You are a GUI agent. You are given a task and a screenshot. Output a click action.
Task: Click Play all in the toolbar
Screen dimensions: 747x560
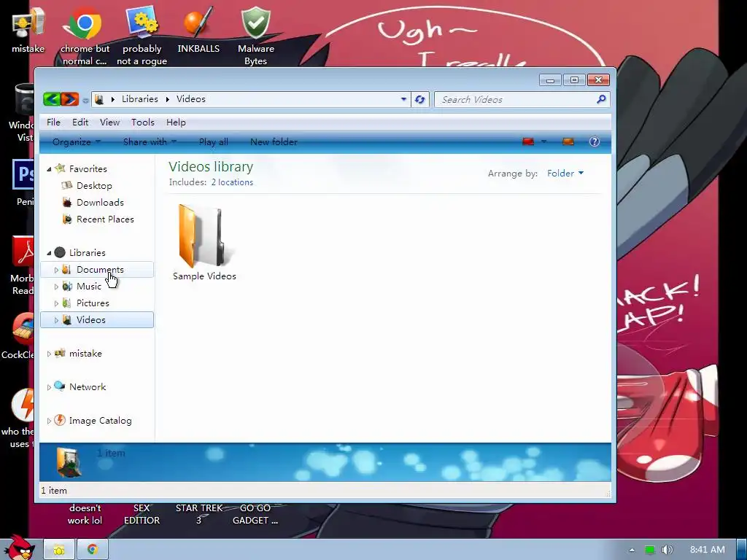pyautogui.click(x=214, y=142)
